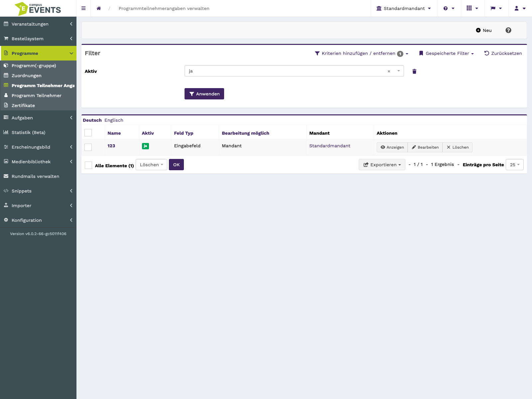Open the Aktiv filter value dropdown
This screenshot has height=399, width=532.
[x=294, y=71]
